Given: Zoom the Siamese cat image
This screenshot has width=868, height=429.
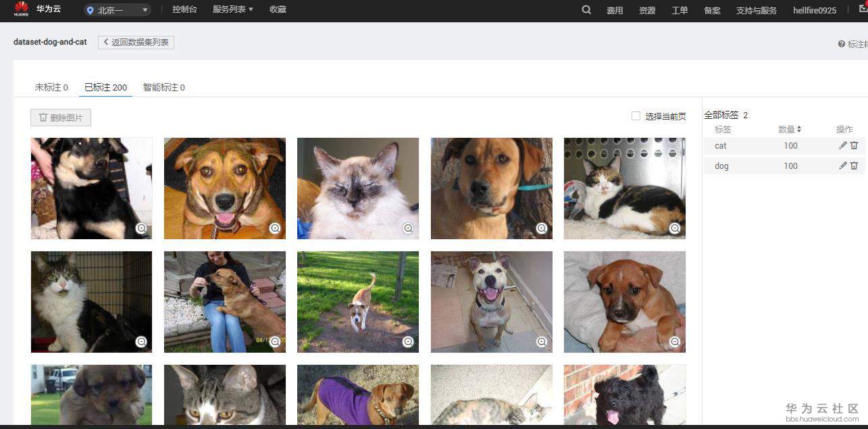Looking at the screenshot, I should pyautogui.click(x=408, y=228).
